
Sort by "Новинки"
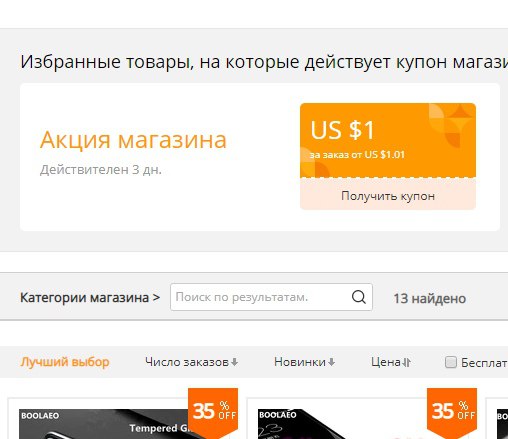[304, 362]
